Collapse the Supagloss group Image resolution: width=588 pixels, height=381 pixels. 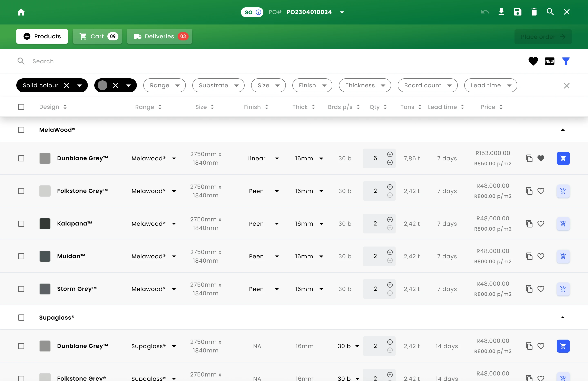562,318
